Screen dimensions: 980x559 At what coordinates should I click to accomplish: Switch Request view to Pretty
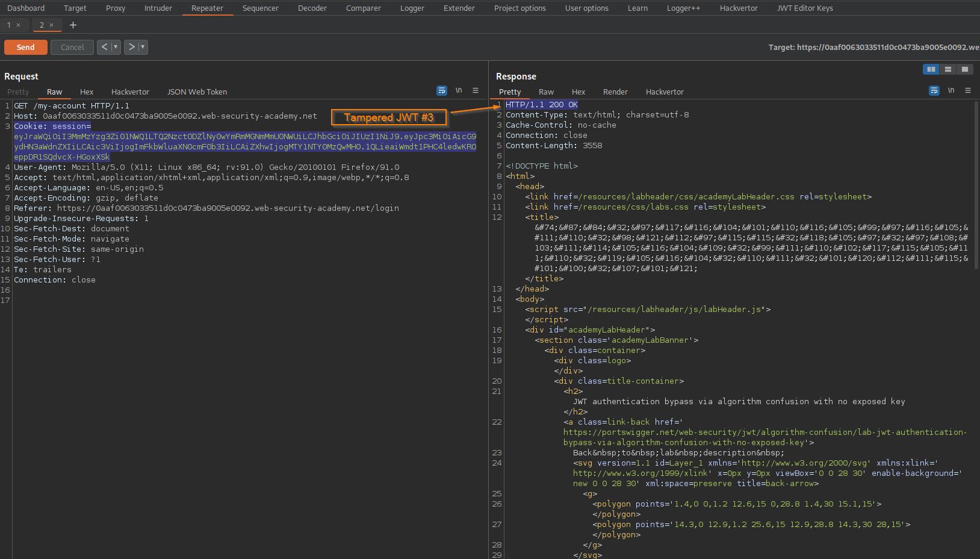pos(18,92)
